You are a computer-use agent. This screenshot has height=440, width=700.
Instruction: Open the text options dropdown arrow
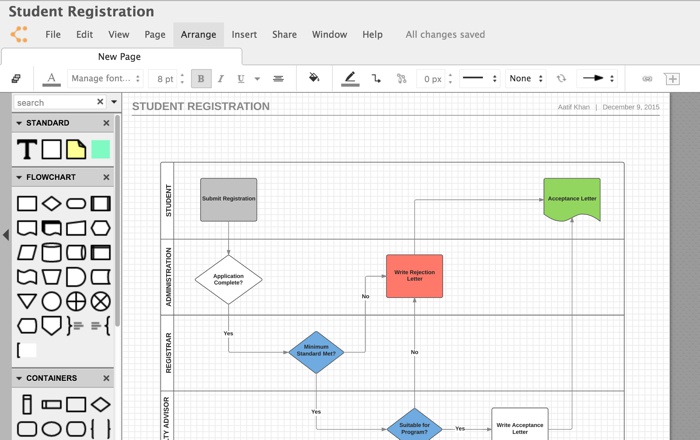click(x=257, y=79)
